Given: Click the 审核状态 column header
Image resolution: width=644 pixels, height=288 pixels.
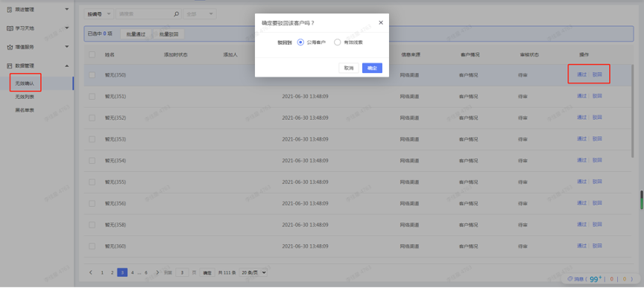Looking at the screenshot, I should 529,54.
